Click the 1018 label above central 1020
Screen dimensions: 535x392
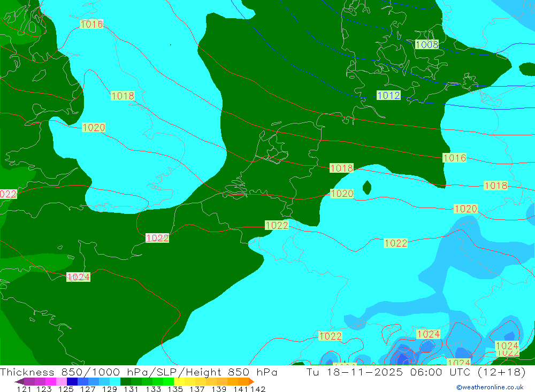point(341,168)
